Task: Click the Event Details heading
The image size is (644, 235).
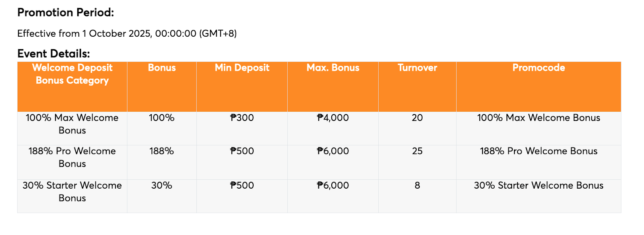Action: (x=54, y=54)
